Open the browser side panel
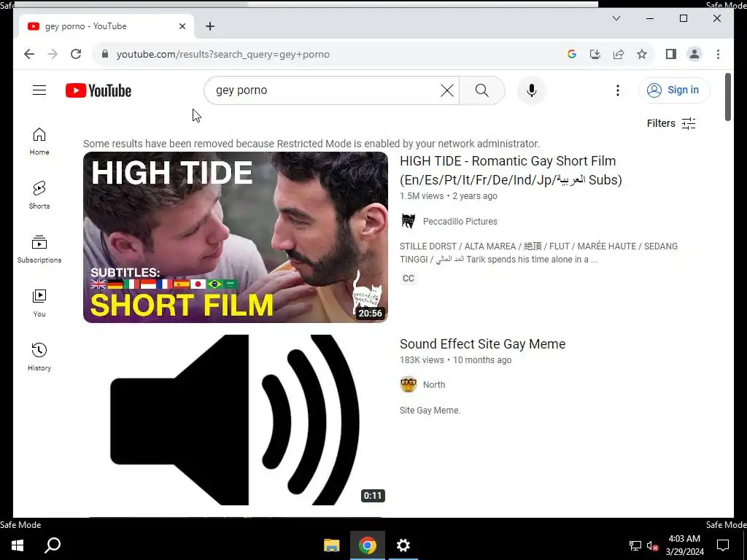 coord(671,54)
